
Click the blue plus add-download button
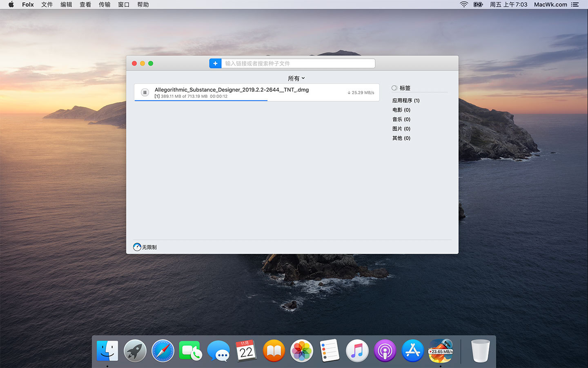(215, 63)
